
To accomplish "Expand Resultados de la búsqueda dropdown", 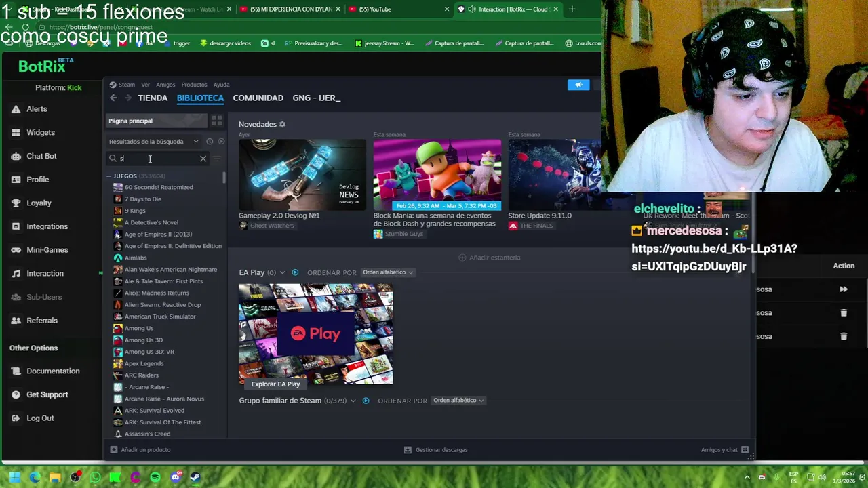I will coord(153,142).
